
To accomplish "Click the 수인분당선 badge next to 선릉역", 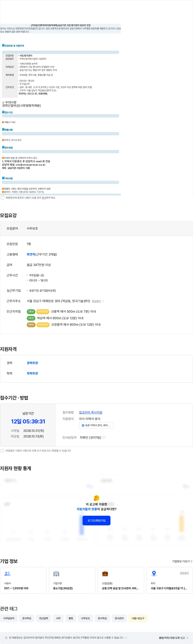I will coord(43,311).
